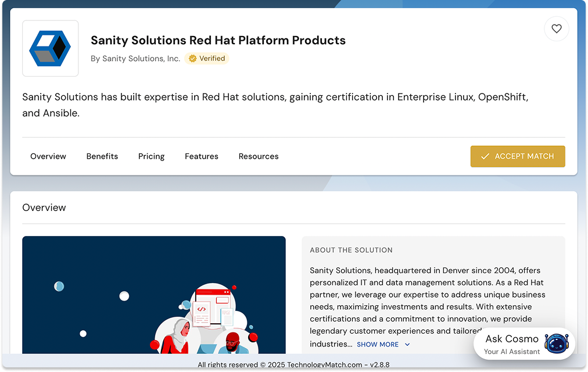Screen dimensions: 588x372
Task: Click the vendor name Sanity Solutions, Inc.
Action: pyautogui.click(x=141, y=59)
